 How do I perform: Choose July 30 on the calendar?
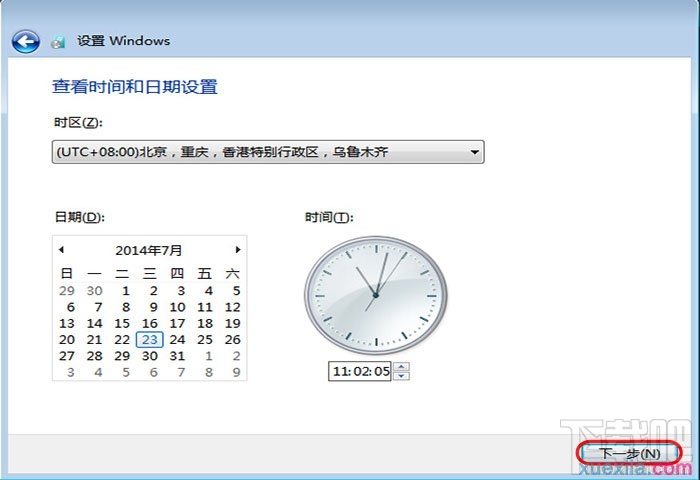pos(150,356)
